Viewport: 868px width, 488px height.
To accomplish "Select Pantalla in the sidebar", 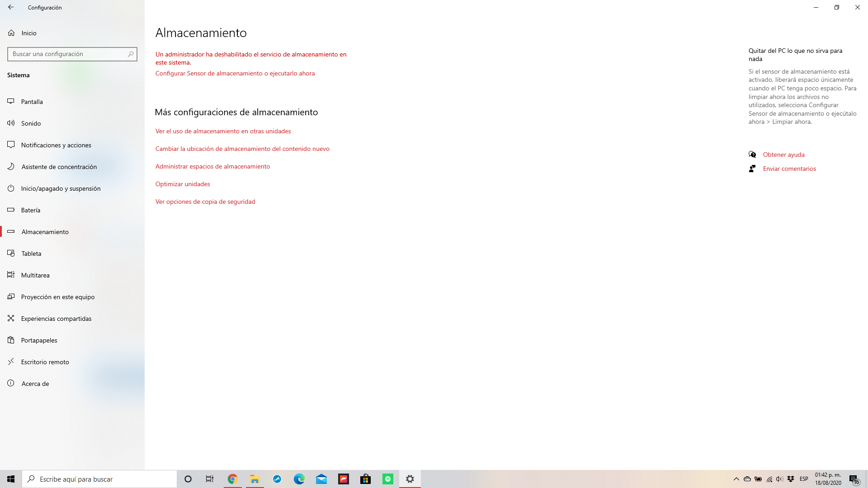I will (32, 102).
